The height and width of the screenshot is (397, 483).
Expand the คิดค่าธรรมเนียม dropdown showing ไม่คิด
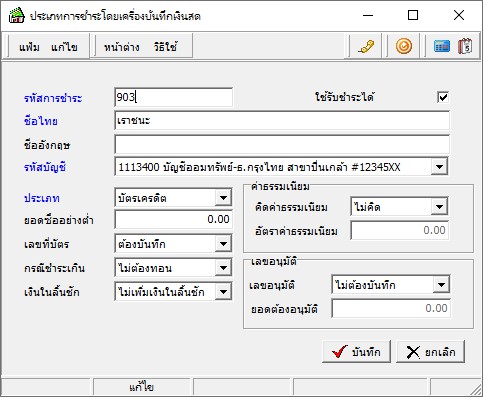[x=439, y=207]
